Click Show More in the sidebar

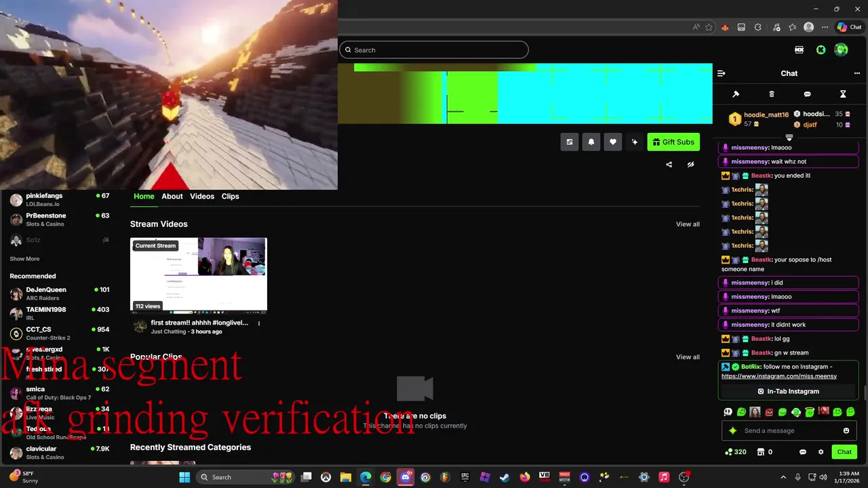24,259
